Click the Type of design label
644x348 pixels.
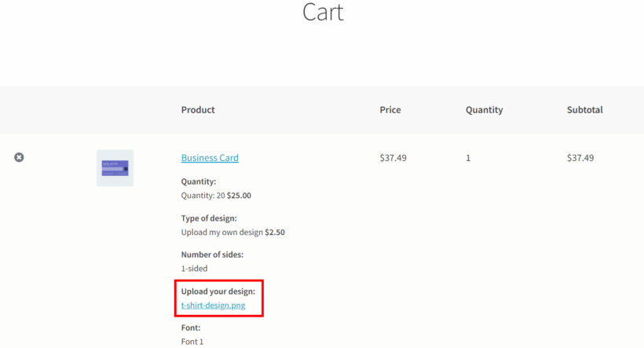click(x=209, y=218)
